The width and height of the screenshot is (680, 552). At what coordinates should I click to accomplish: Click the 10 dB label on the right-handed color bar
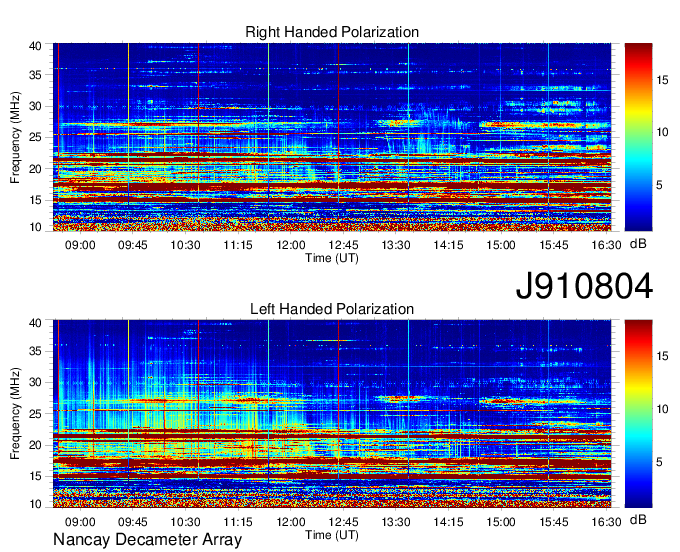tap(662, 132)
